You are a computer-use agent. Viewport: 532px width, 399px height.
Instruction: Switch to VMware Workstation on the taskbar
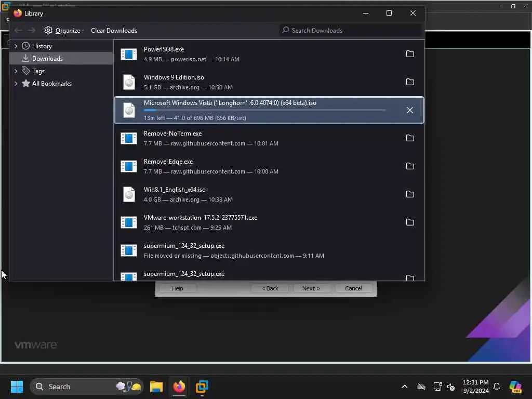click(x=202, y=387)
